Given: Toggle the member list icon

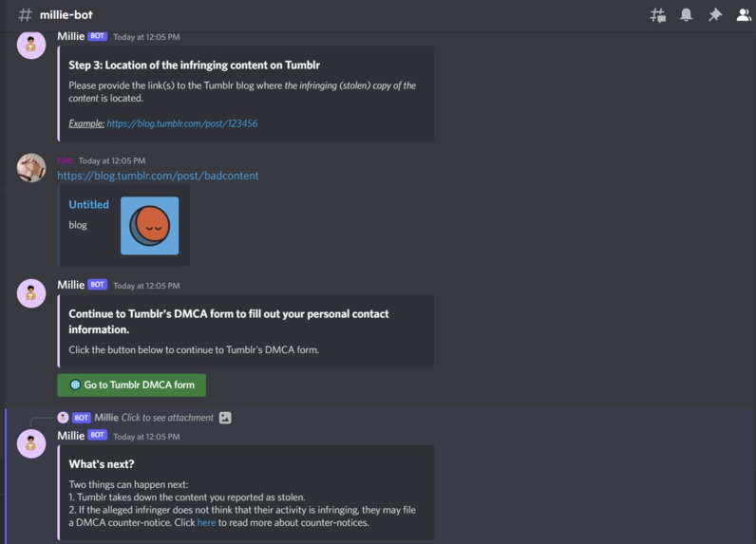Looking at the screenshot, I should tap(744, 15).
